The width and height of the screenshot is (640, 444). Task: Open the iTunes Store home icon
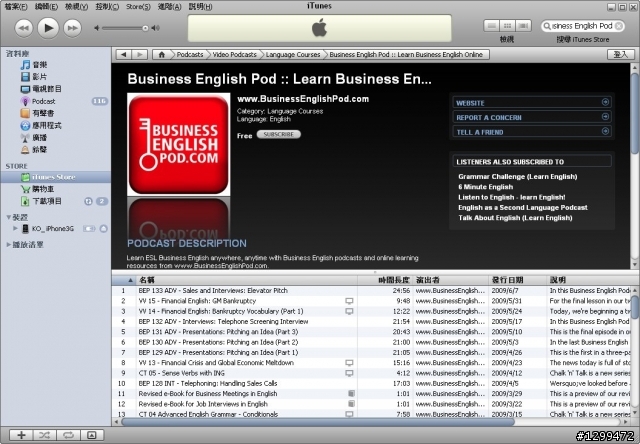[162, 54]
